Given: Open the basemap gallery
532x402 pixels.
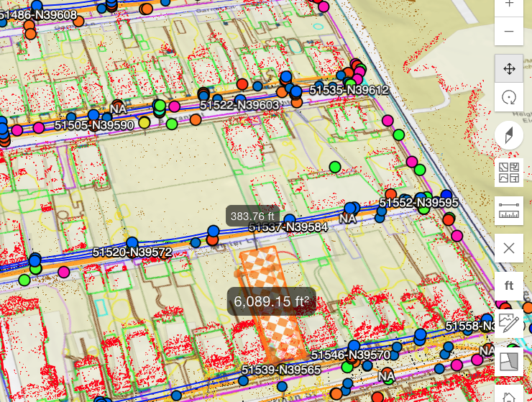Looking at the screenshot, I should [508, 173].
